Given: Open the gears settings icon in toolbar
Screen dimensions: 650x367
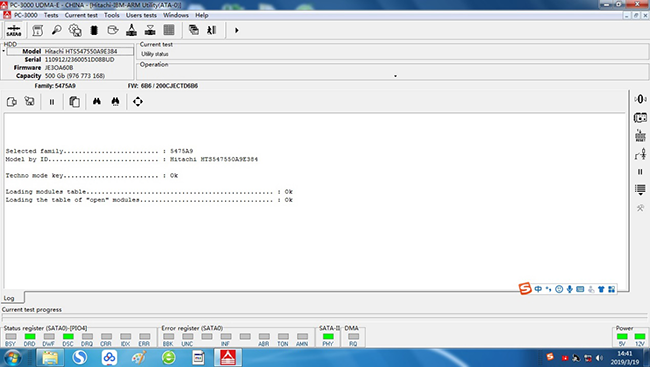Looking at the screenshot, I should (x=75, y=30).
